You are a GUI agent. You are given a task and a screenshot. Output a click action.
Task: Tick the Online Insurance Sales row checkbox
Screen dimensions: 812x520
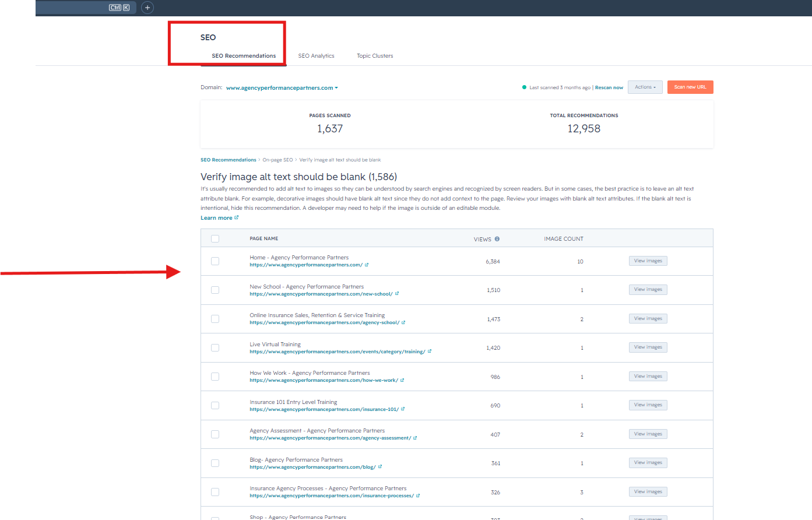pyautogui.click(x=215, y=319)
